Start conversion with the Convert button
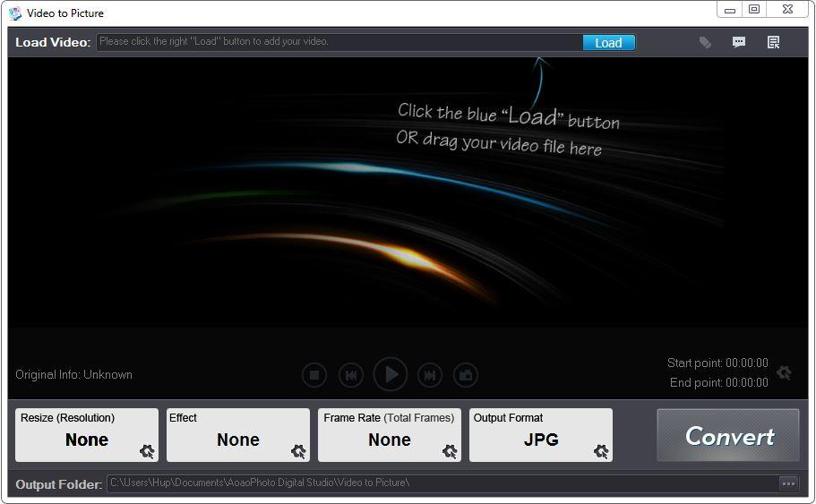 click(x=728, y=435)
